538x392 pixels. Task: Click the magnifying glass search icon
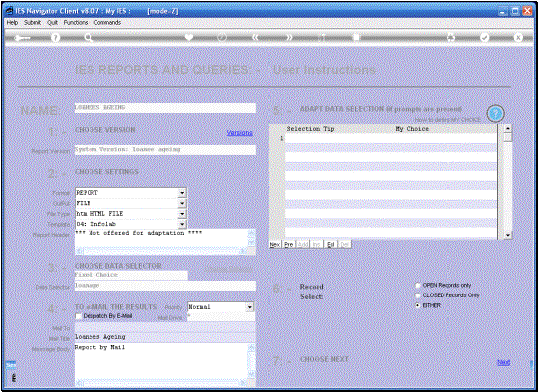pos(89,38)
